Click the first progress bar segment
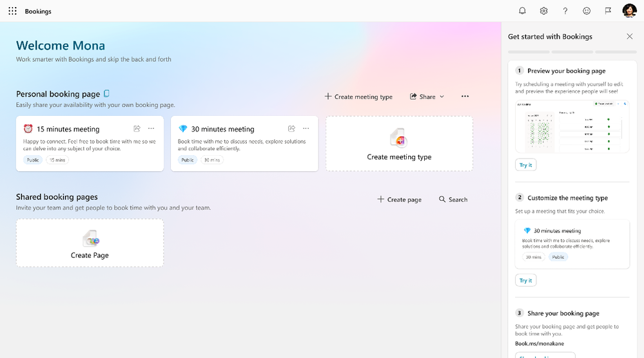The width and height of the screenshot is (644, 358). 529,52
